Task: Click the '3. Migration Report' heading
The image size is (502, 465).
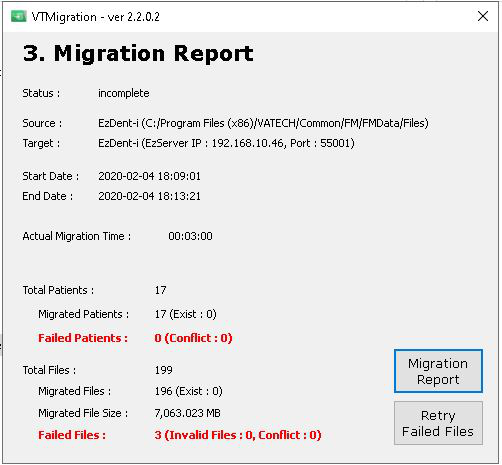Action: (x=138, y=53)
